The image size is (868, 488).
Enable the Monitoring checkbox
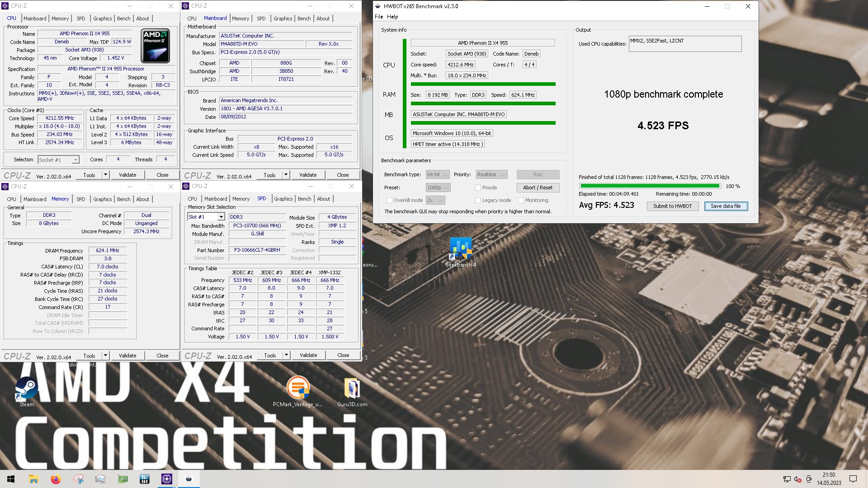521,200
